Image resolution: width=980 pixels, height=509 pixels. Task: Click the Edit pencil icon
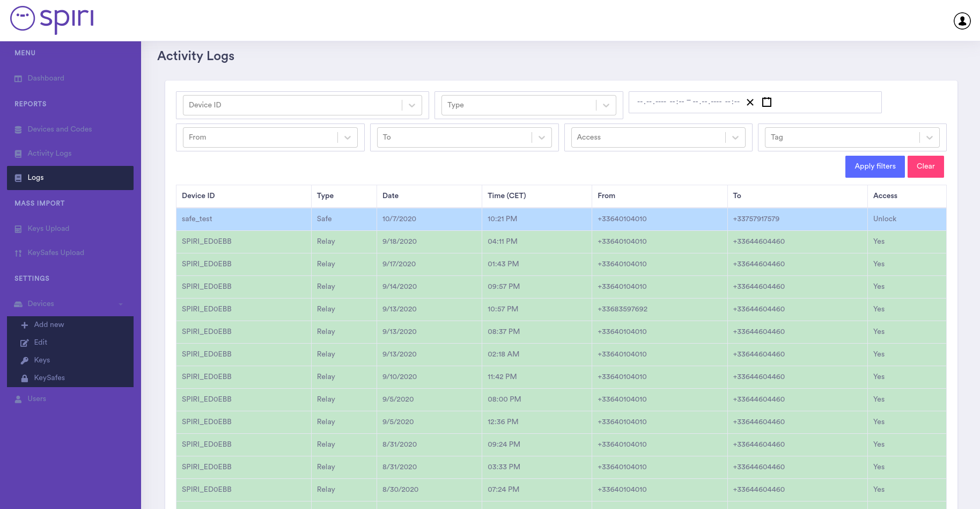[24, 343]
